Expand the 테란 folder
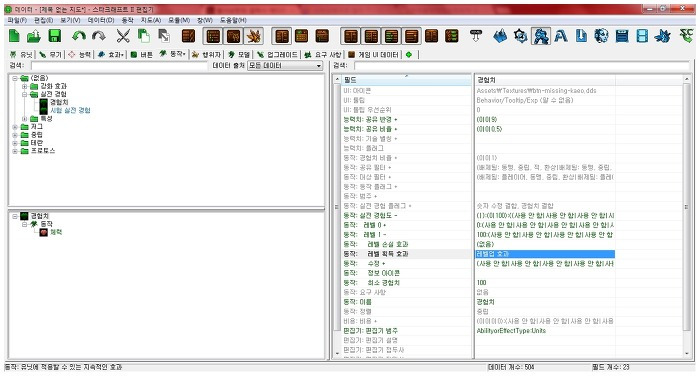Viewport: 700px width, 376px height. [x=15, y=143]
